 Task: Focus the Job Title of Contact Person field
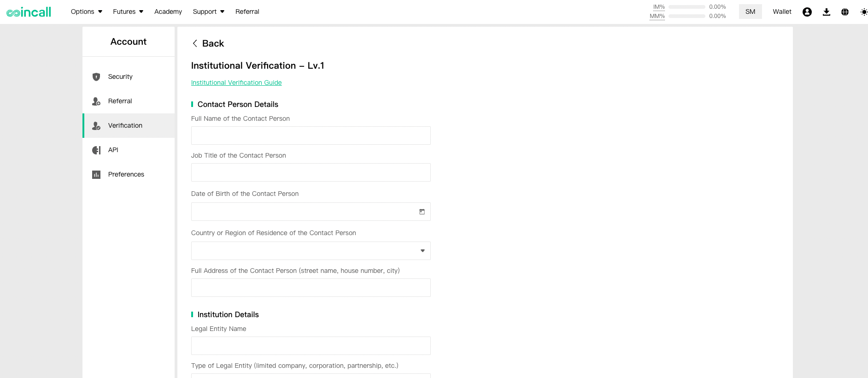311,172
